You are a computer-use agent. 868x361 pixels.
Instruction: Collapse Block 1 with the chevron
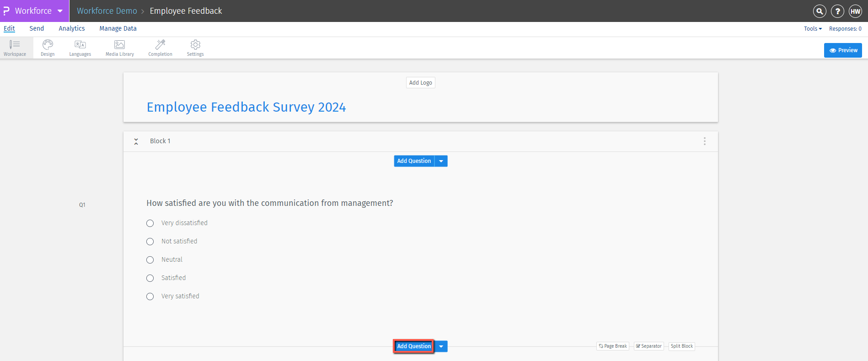point(136,141)
